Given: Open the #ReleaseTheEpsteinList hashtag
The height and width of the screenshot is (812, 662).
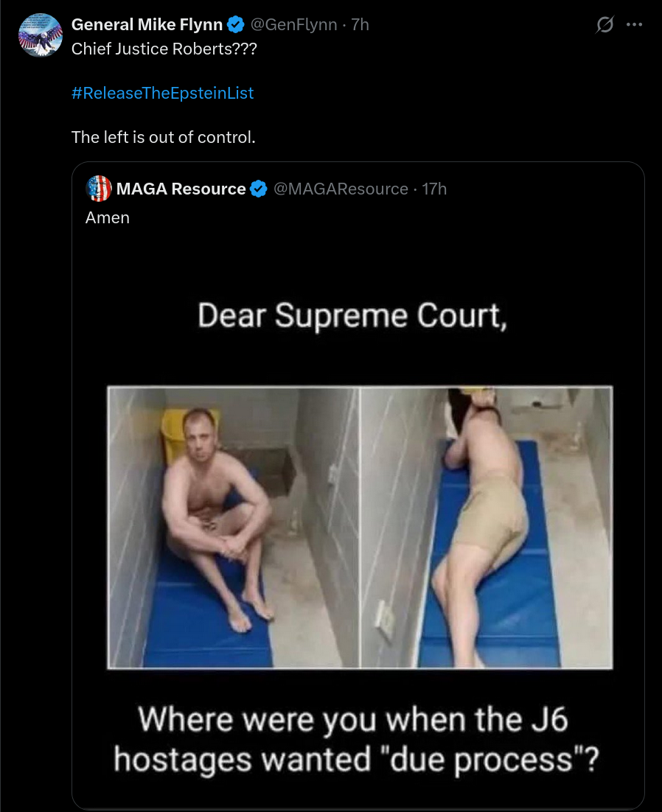Looking at the screenshot, I should tap(163, 94).
